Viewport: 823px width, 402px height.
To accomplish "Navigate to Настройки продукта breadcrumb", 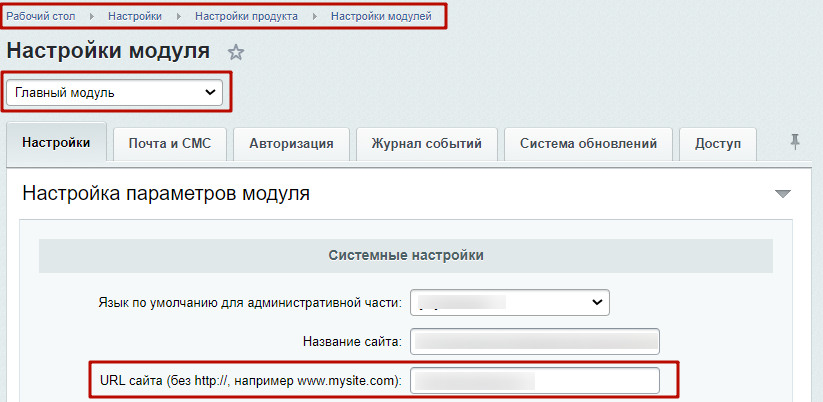I will [246, 17].
